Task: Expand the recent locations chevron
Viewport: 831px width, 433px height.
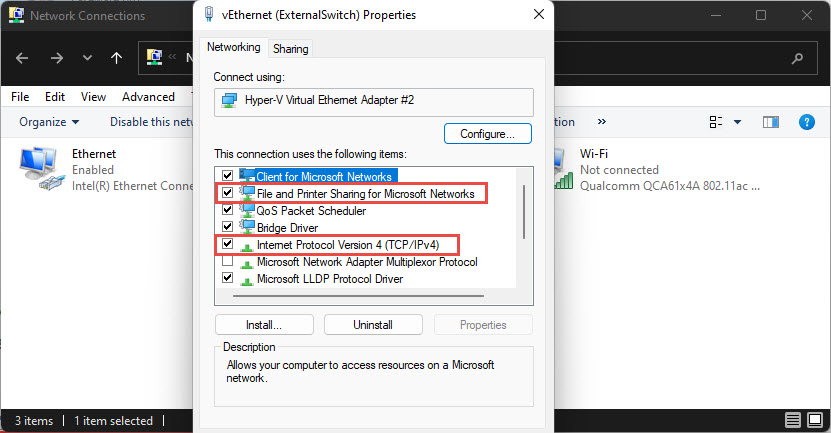Action: click(x=86, y=58)
